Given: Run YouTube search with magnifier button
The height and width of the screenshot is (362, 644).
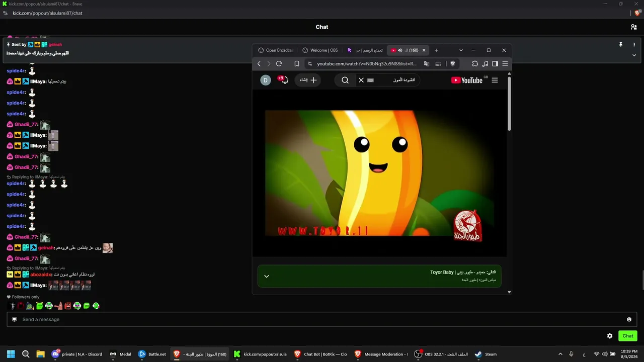Looking at the screenshot, I should 345,80.
